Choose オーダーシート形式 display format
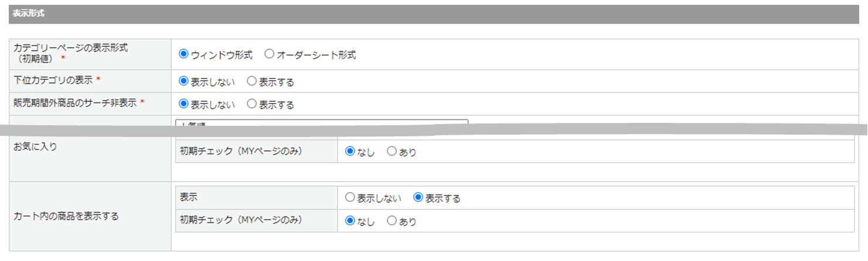Screen dimensions: 868x261 270,54
